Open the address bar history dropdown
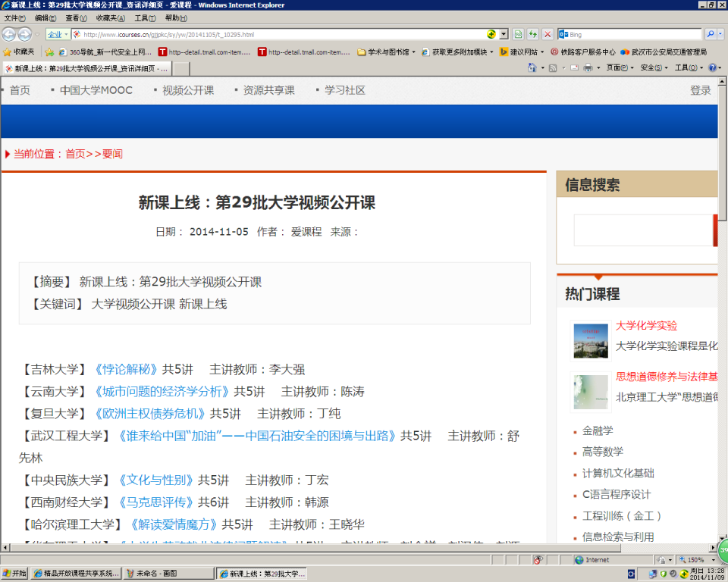Viewport: 728px width, 582px height. (503, 33)
